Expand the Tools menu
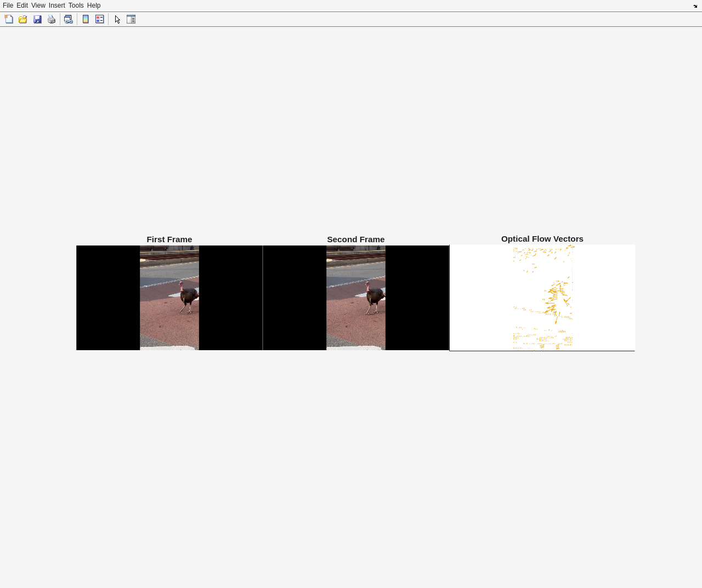 [x=76, y=5]
